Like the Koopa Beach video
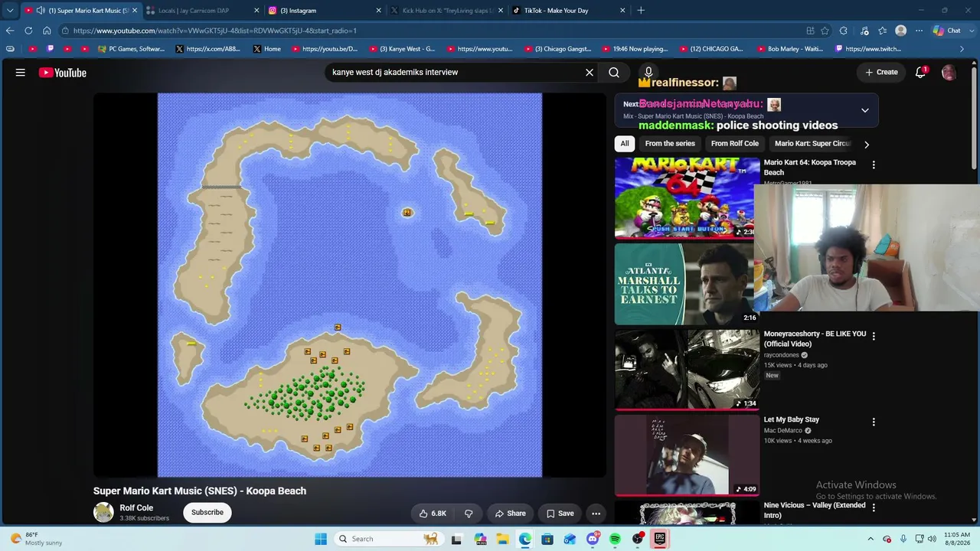 pyautogui.click(x=433, y=514)
